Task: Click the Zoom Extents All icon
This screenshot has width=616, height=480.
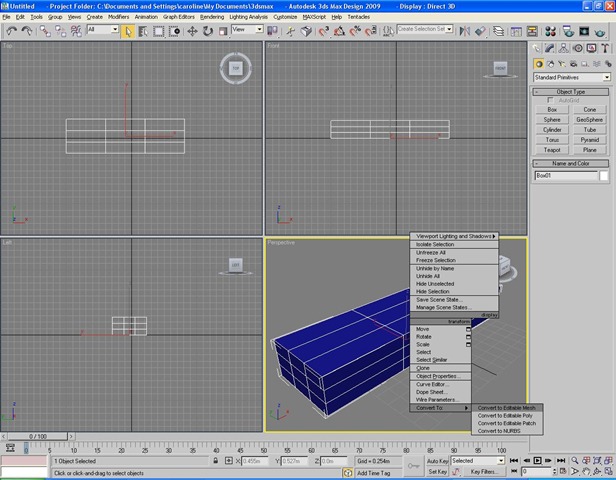Action: tap(608, 460)
